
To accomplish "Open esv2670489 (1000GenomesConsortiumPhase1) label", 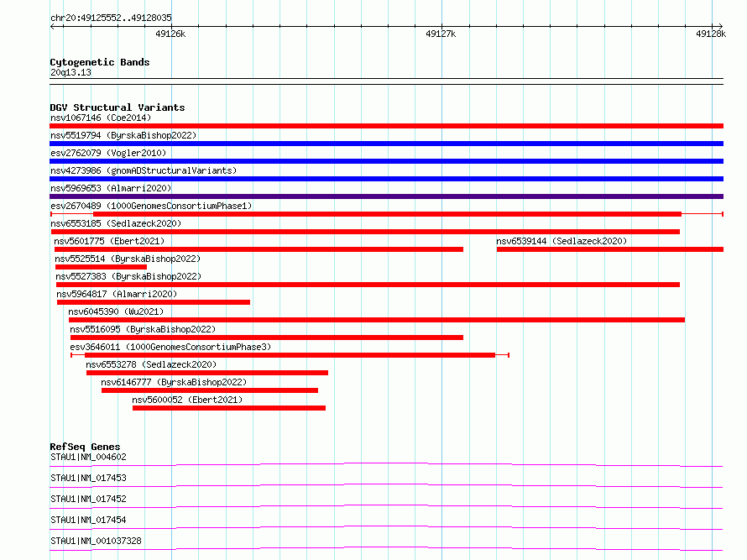I will (151, 206).
